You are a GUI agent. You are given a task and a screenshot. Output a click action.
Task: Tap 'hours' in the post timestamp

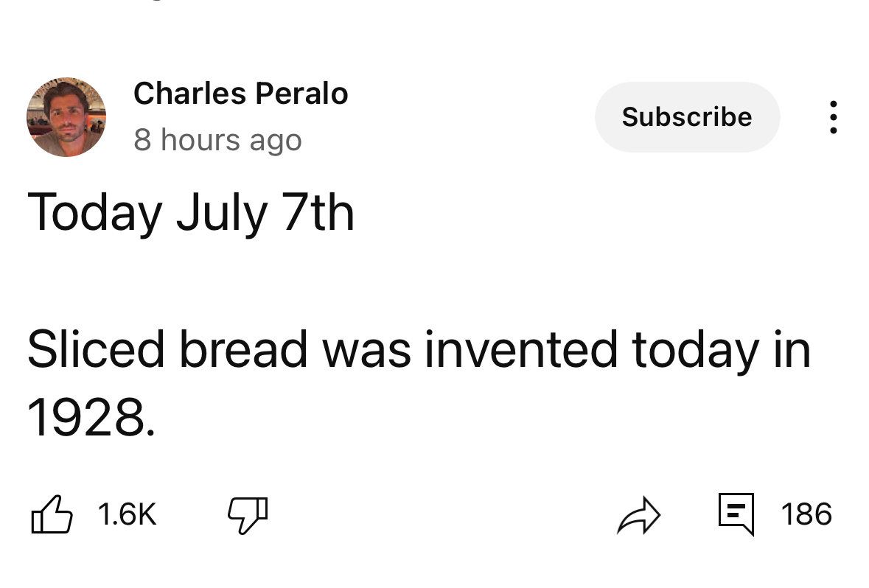[x=200, y=140]
